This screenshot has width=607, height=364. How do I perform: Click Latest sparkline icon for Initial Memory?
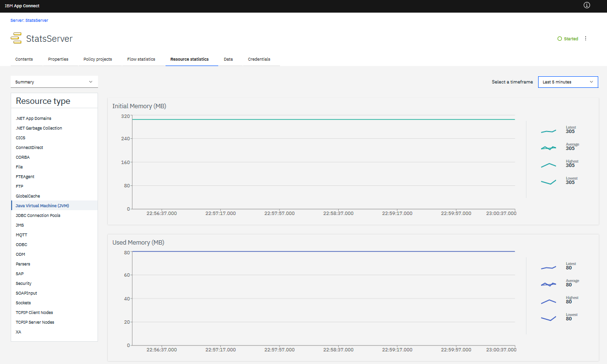pyautogui.click(x=549, y=131)
